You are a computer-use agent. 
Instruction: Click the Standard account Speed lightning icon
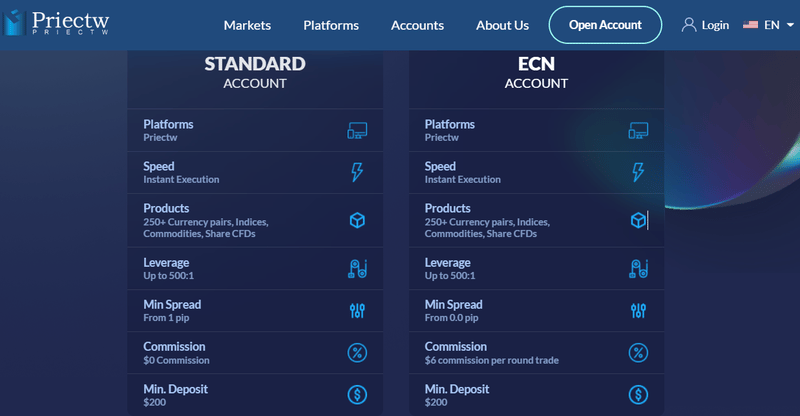357,173
